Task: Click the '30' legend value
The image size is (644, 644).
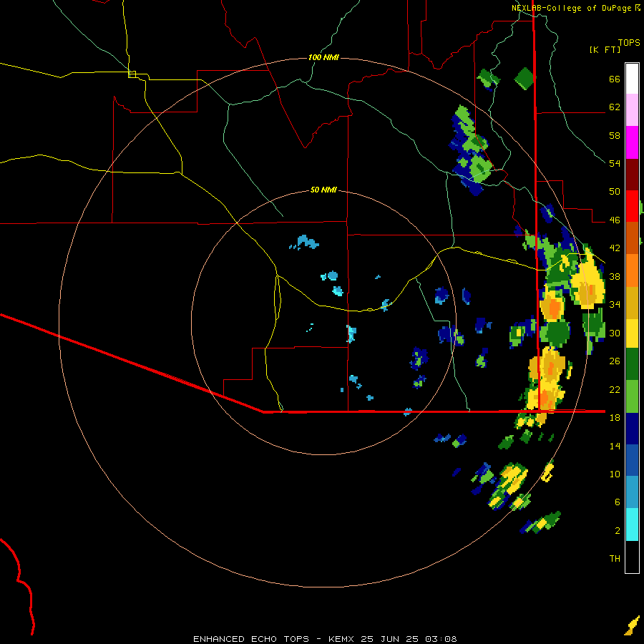Action: pos(615,333)
